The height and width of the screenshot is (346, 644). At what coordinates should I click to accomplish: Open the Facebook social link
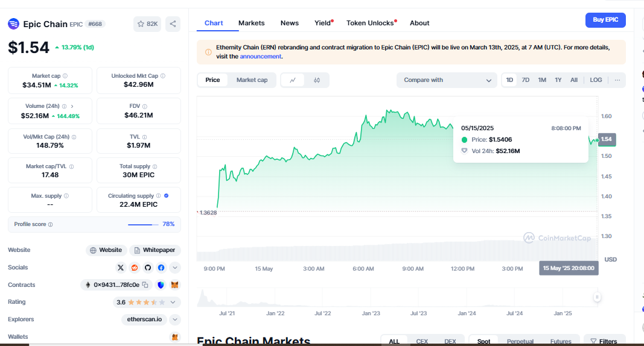coord(161,268)
